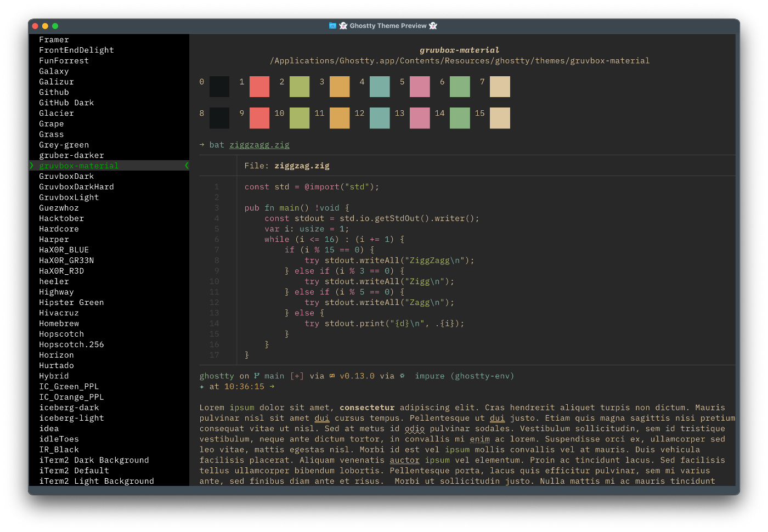Pick the GruvboxLight theme
This screenshot has width=768, height=532.
[x=69, y=197]
